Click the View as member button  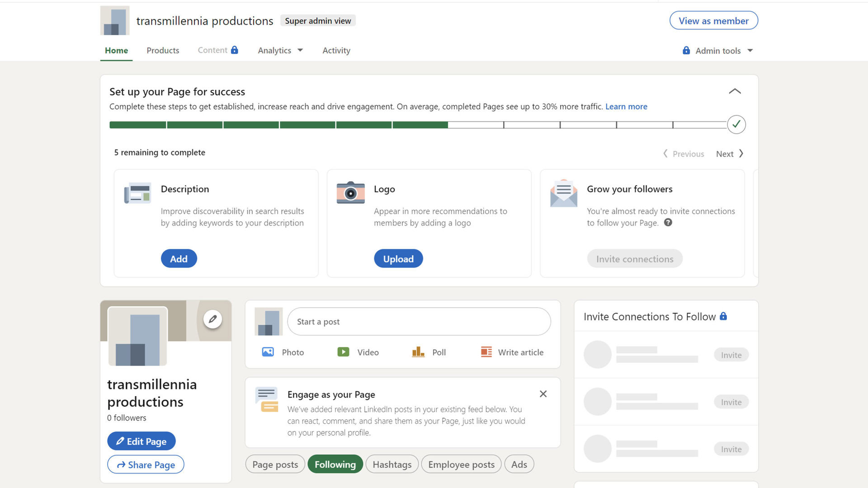click(x=713, y=21)
